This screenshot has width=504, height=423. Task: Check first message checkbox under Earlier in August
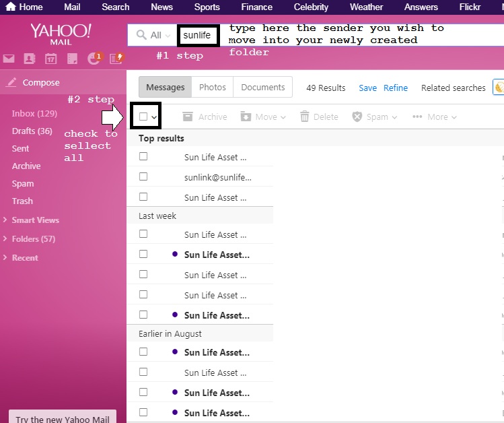[143, 352]
